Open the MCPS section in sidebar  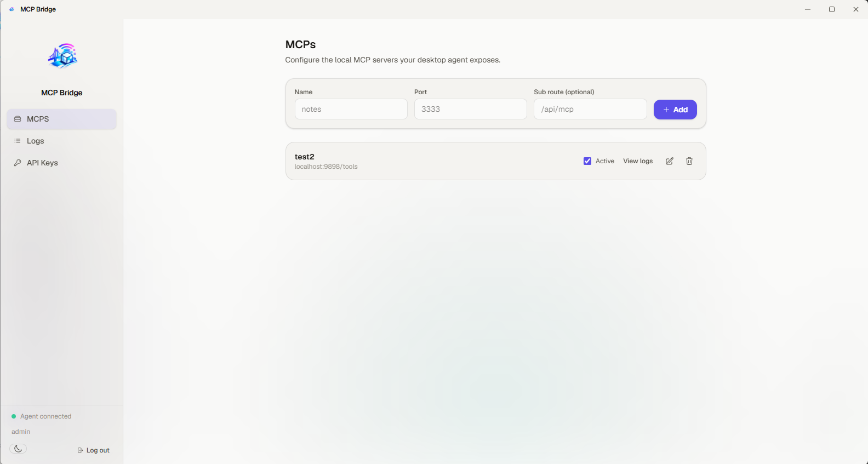(61, 119)
